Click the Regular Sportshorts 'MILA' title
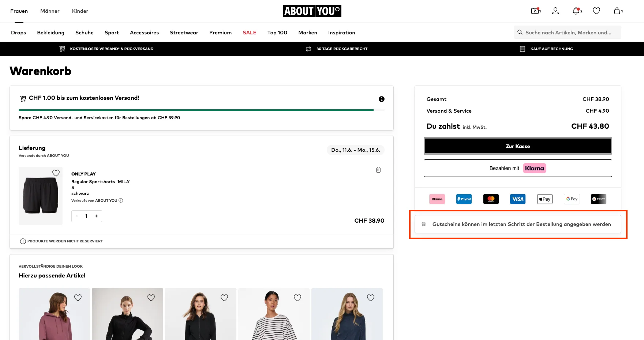Screen dimensions: 644x340 pos(101,182)
